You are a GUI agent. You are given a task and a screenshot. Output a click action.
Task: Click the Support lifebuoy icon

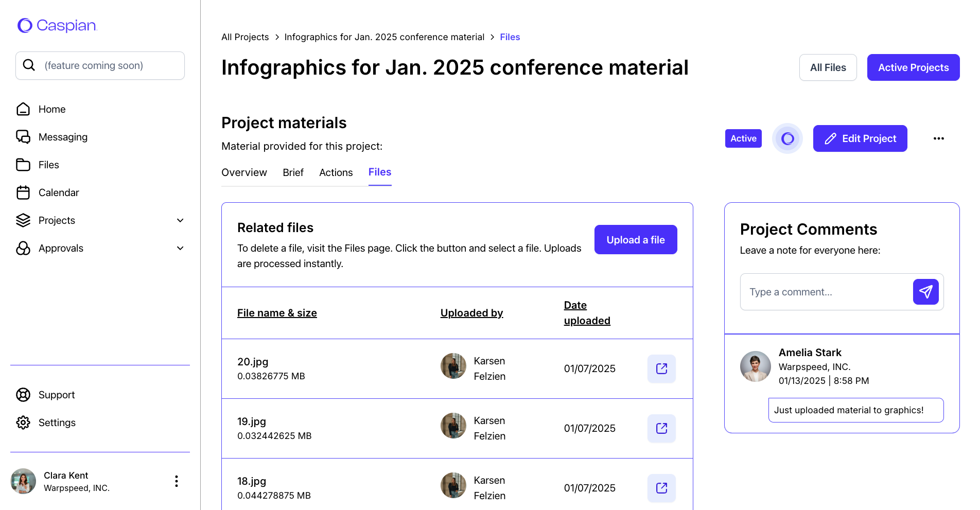(x=23, y=395)
